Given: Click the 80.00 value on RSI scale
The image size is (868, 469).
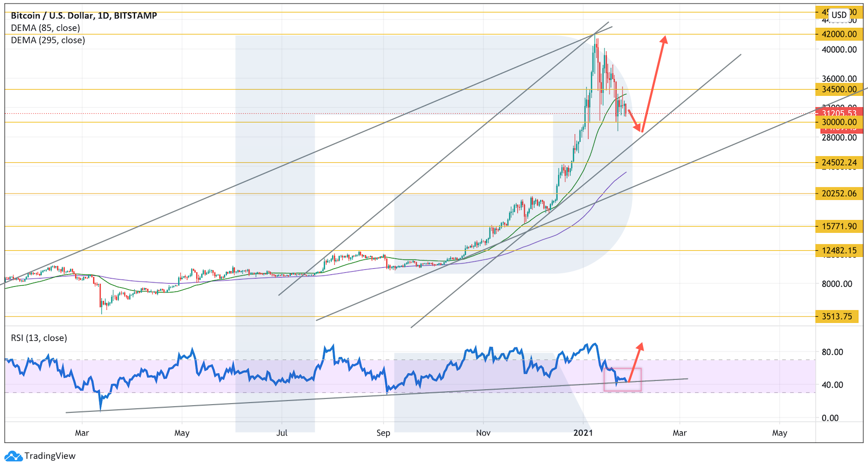Looking at the screenshot, I should pos(832,352).
